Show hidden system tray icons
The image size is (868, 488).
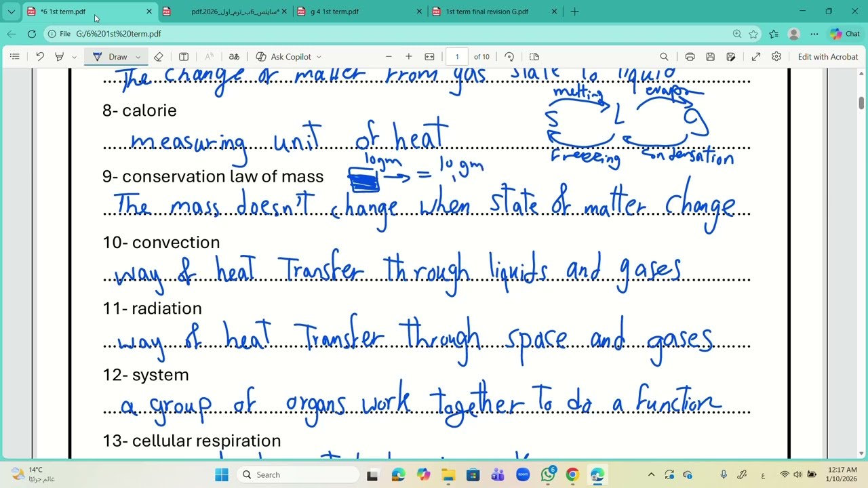pos(651,474)
